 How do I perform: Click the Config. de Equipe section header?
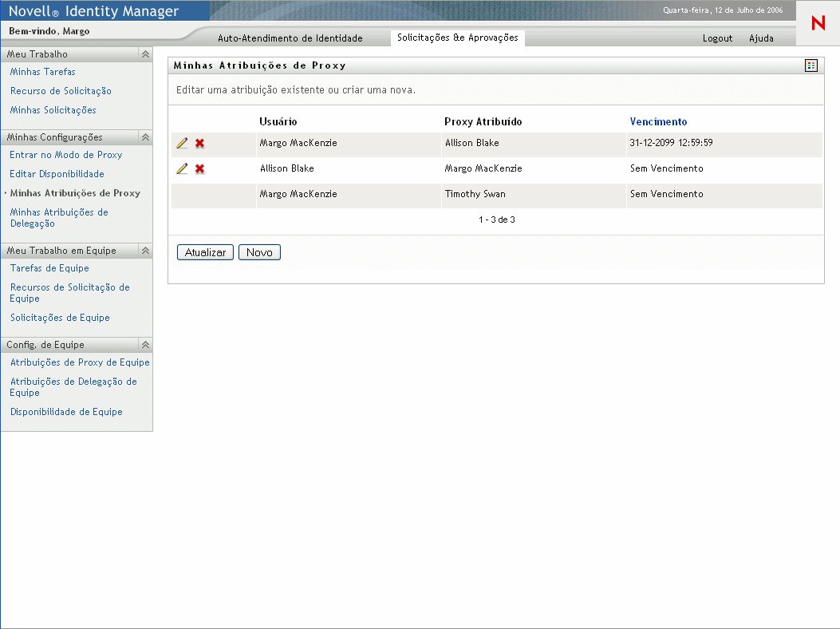77,345
